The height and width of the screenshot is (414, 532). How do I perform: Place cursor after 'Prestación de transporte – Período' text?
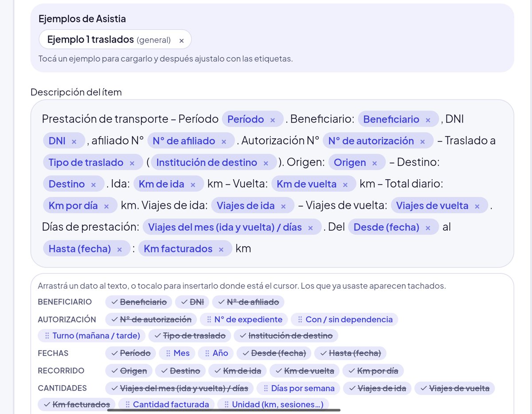(219, 119)
